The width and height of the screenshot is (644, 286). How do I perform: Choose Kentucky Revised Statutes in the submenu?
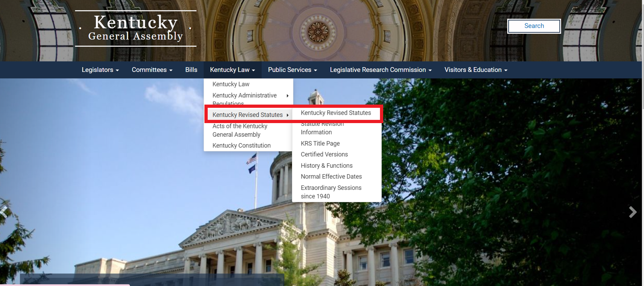click(336, 113)
